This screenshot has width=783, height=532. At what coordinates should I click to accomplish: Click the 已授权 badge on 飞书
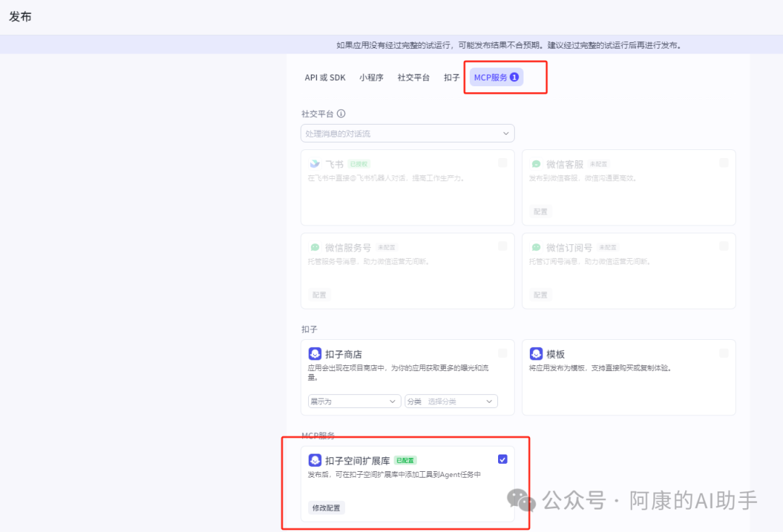(359, 165)
